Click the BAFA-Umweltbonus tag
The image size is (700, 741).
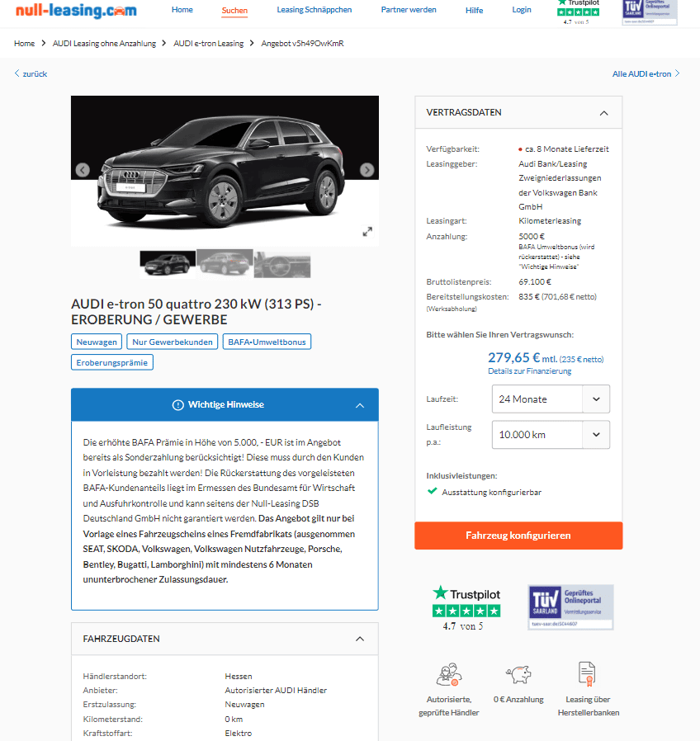click(x=267, y=342)
